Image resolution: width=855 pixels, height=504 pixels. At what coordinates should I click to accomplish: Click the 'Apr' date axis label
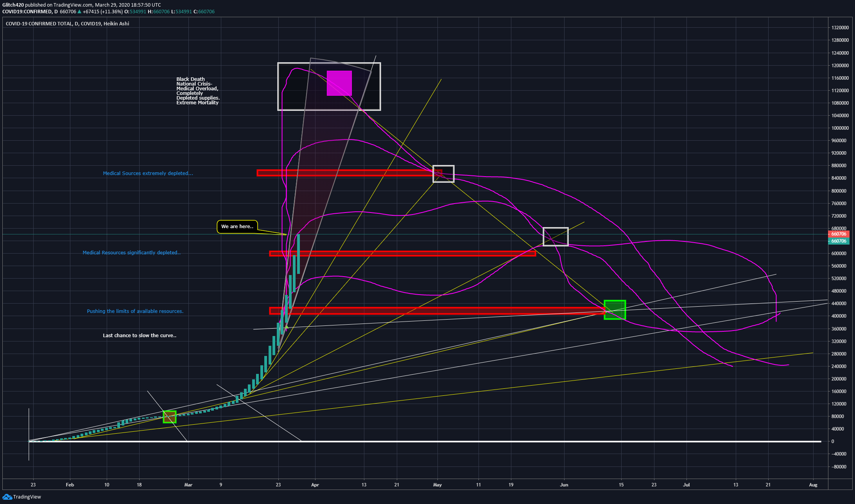(315, 485)
